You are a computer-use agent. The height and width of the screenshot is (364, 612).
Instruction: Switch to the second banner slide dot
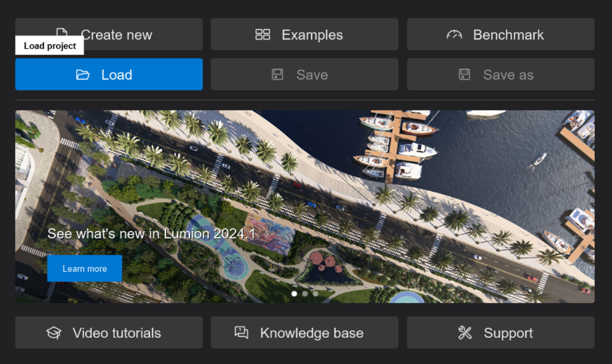tap(305, 294)
